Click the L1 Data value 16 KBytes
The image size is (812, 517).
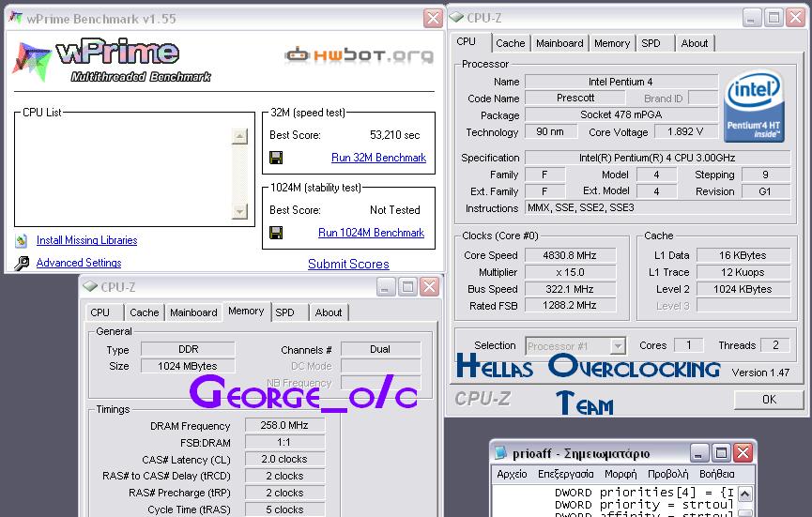pos(743,255)
